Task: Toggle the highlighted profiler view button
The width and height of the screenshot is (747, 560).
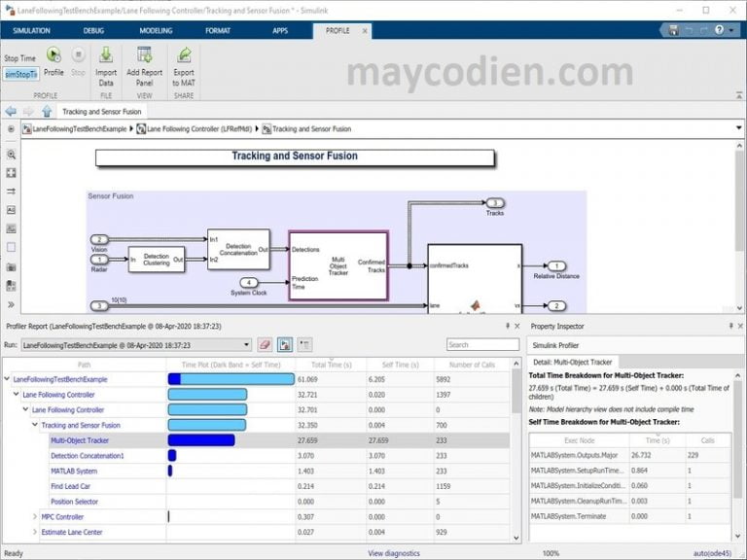Action: (285, 344)
